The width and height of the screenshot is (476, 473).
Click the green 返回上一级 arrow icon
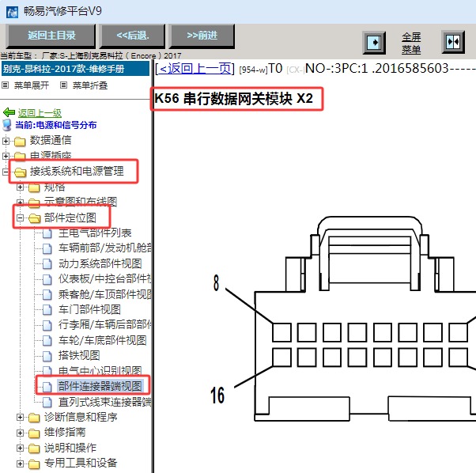click(x=9, y=112)
